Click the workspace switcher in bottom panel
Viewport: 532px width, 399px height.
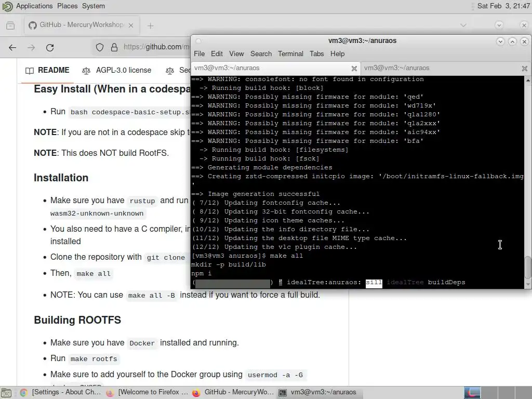(x=497, y=393)
